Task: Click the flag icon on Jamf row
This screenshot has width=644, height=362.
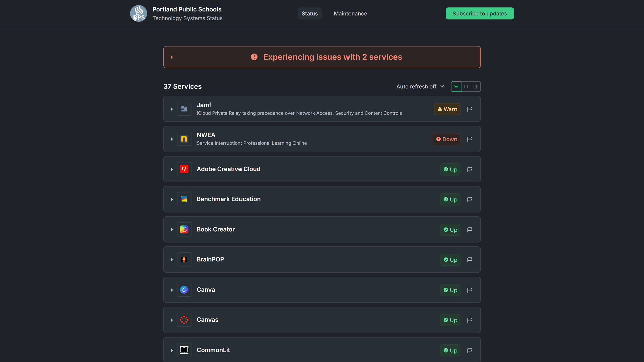Action: click(x=470, y=109)
